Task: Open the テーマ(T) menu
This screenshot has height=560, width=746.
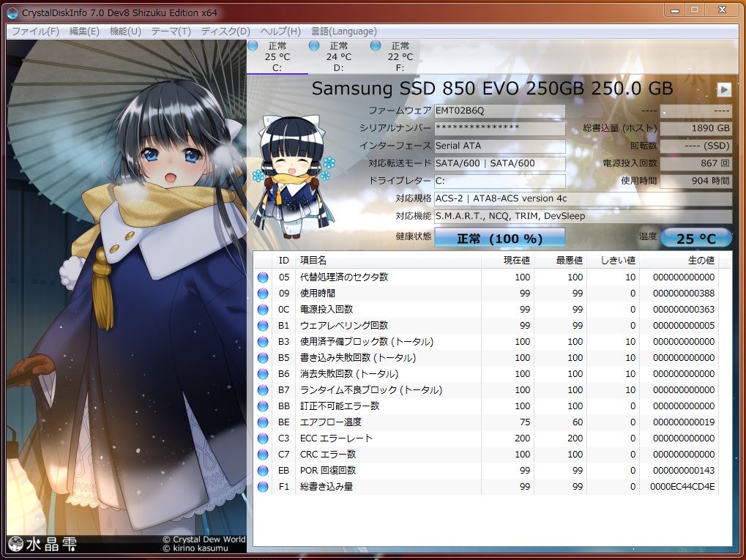Action: click(x=171, y=31)
